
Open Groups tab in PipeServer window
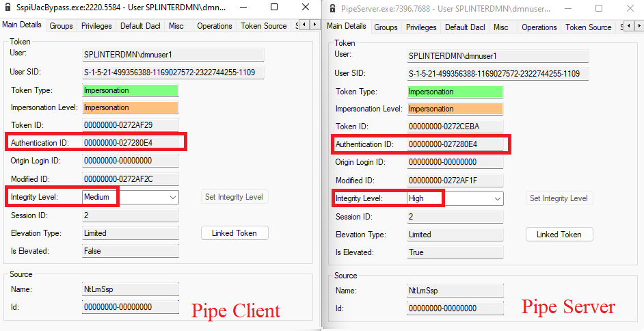[386, 27]
